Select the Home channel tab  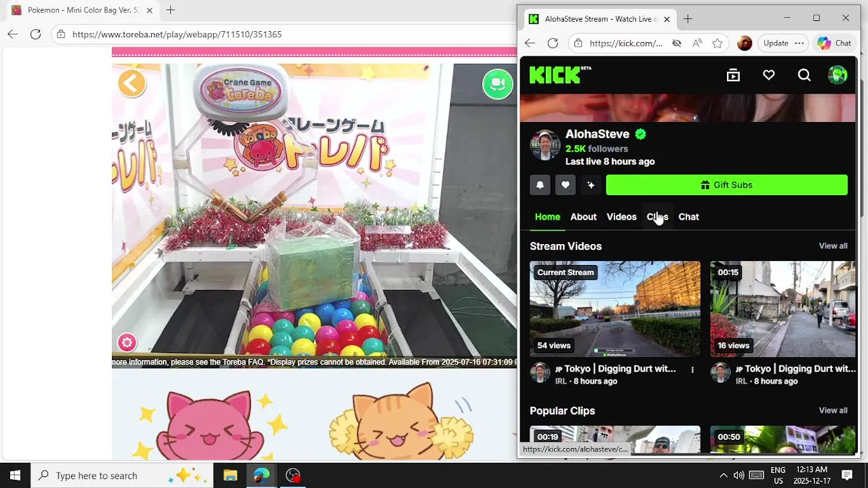coord(547,217)
